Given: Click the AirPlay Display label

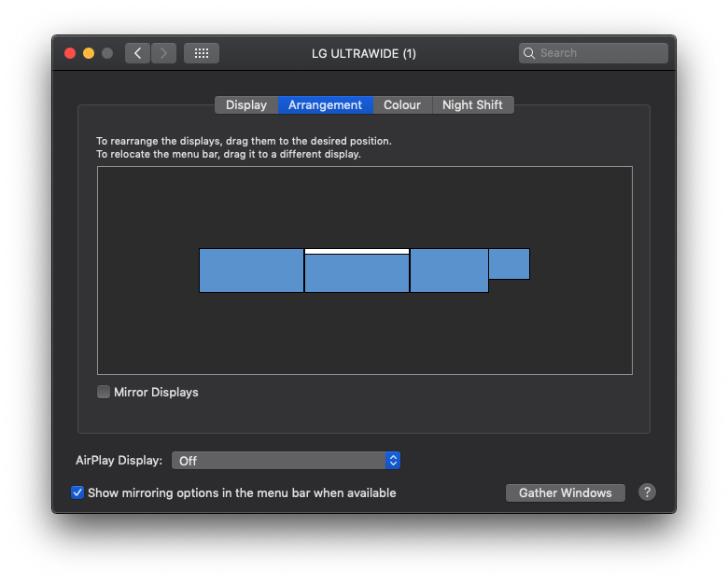Looking at the screenshot, I should (x=119, y=461).
